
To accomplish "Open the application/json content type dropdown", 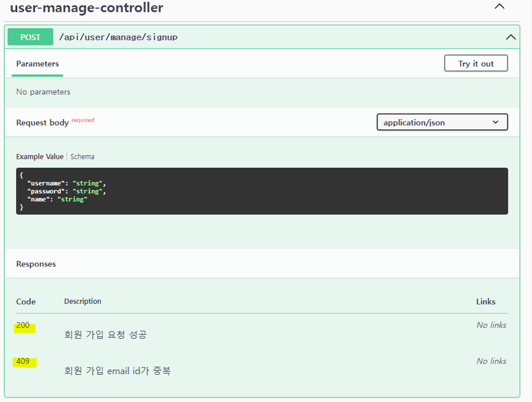I will pos(442,122).
